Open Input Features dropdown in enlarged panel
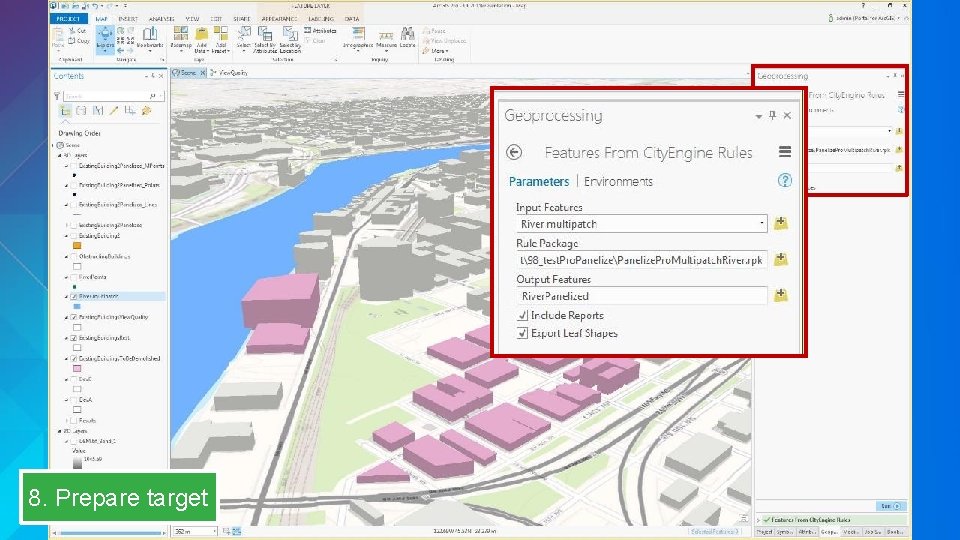960x540 pixels. pyautogui.click(x=762, y=223)
